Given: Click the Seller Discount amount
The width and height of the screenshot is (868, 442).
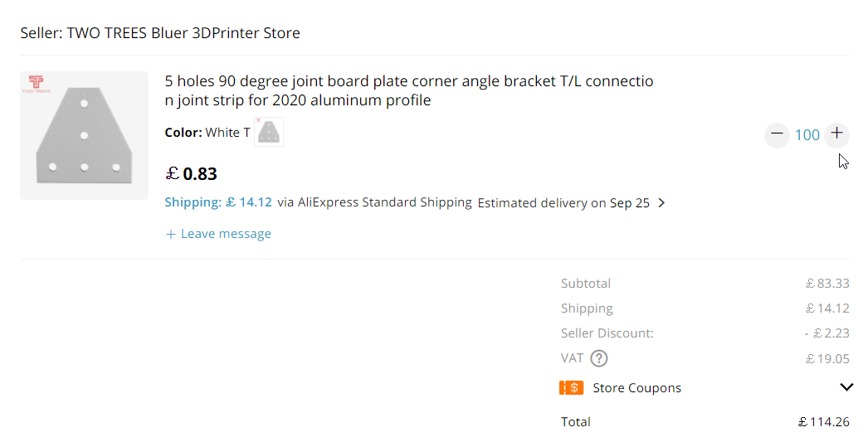Looking at the screenshot, I should point(827,333).
